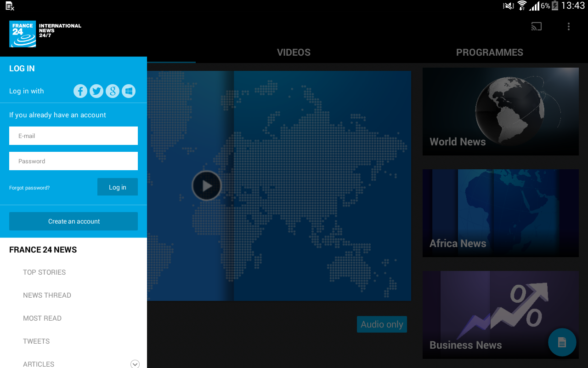
Task: Switch to the VIDEOS tab
Action: 294,52
